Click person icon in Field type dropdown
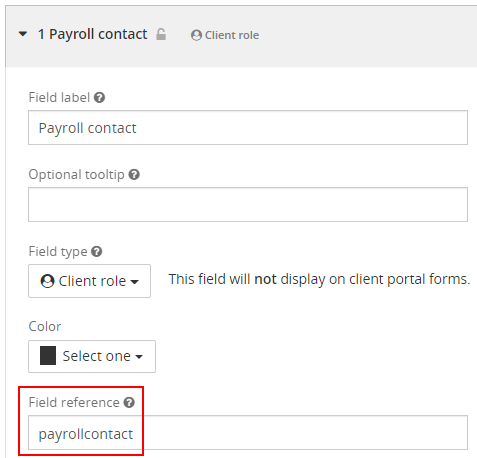Screen dimensions: 477x458 (47, 281)
